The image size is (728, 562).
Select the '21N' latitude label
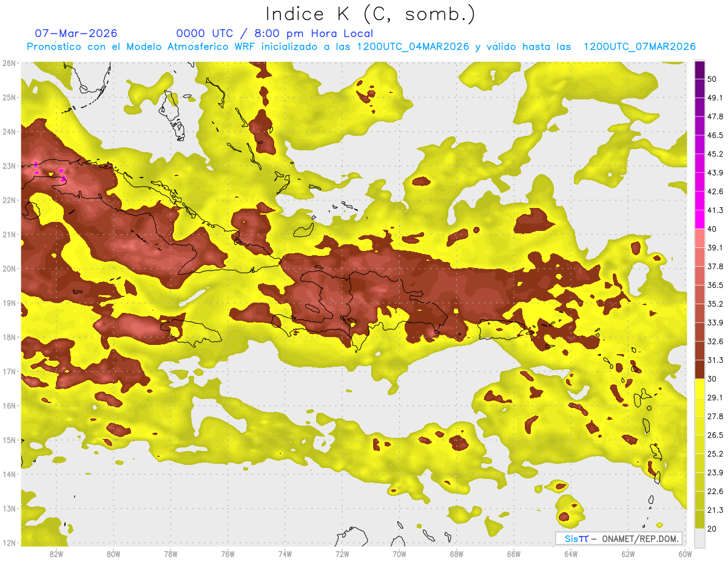point(9,234)
